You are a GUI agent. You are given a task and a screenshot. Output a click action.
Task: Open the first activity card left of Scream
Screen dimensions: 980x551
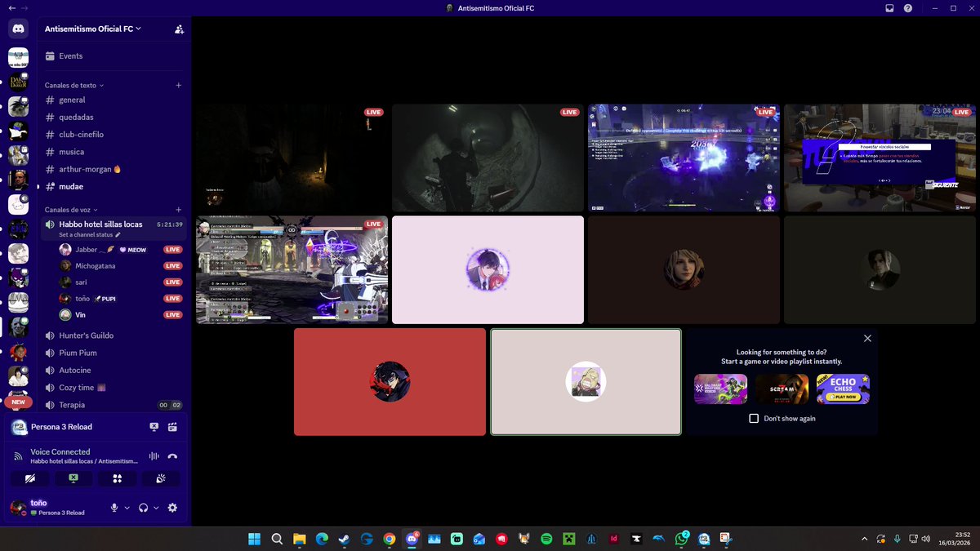[x=720, y=389]
